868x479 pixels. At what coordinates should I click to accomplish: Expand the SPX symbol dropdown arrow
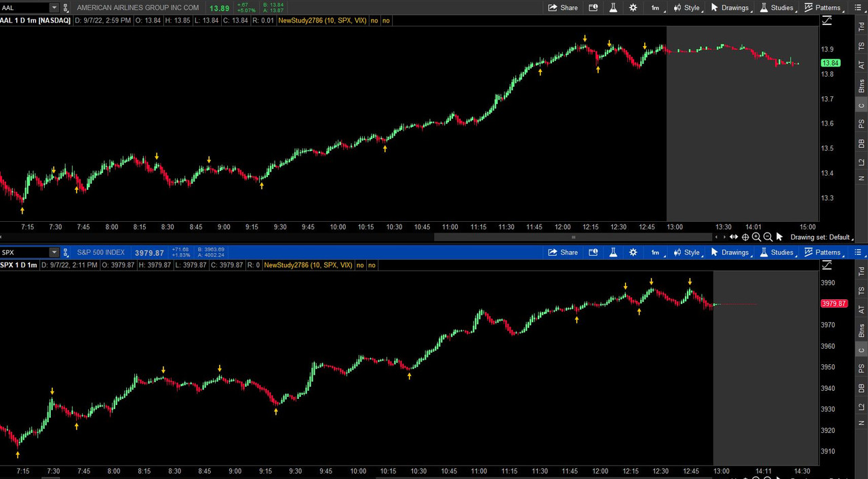tap(54, 252)
